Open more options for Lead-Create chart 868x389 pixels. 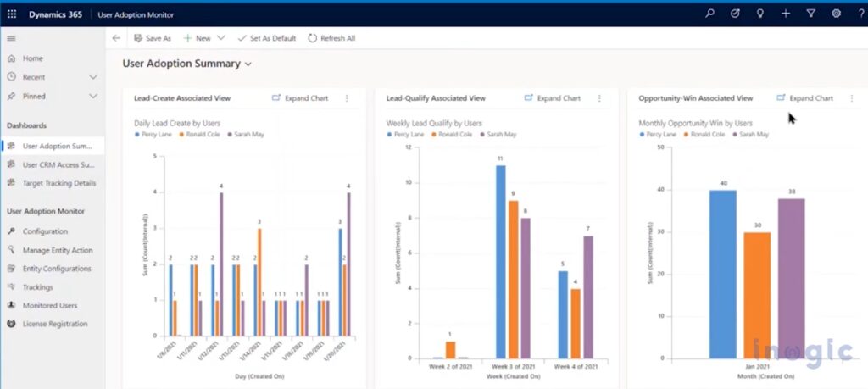click(347, 98)
